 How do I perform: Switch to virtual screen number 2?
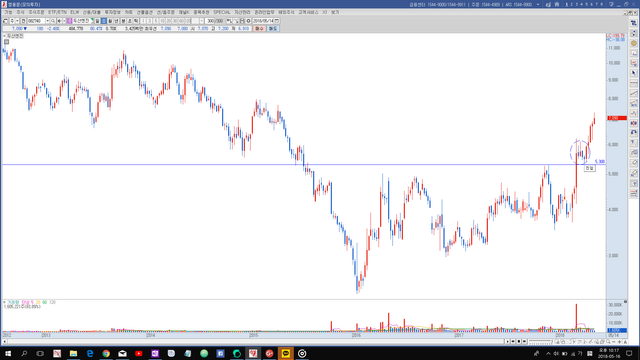click(571, 4)
